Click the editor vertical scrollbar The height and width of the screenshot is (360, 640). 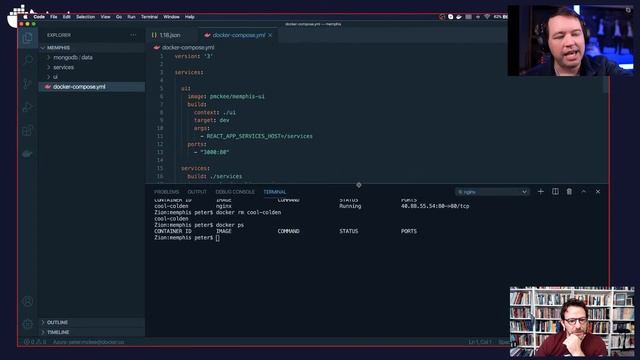605,84
